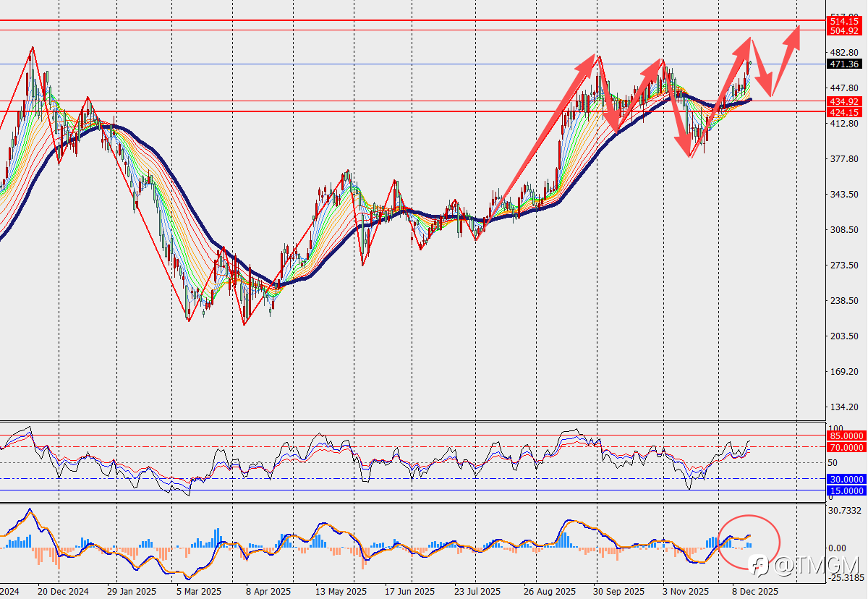Click the 20 Dec 2024 date label

coord(64,591)
